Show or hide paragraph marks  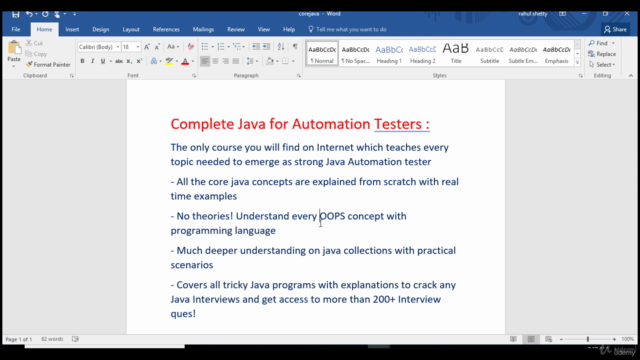coord(295,47)
